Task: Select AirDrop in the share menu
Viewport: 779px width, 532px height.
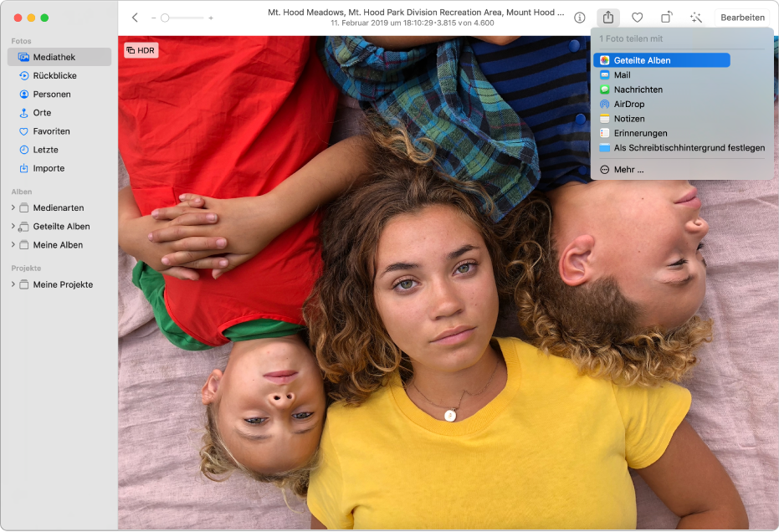Action: [x=628, y=105]
